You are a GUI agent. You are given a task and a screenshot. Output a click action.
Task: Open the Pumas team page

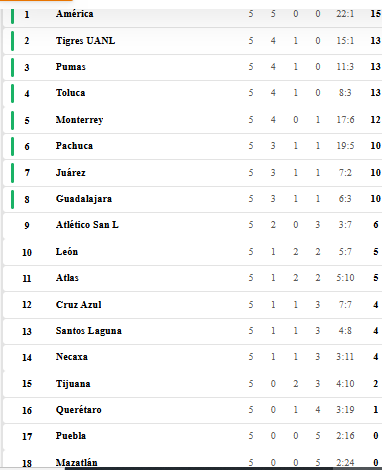tap(71, 67)
